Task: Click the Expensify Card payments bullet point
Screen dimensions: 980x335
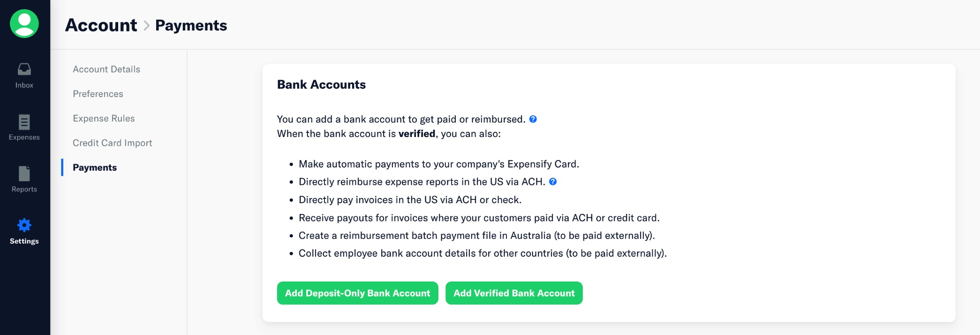Action: coord(438,164)
